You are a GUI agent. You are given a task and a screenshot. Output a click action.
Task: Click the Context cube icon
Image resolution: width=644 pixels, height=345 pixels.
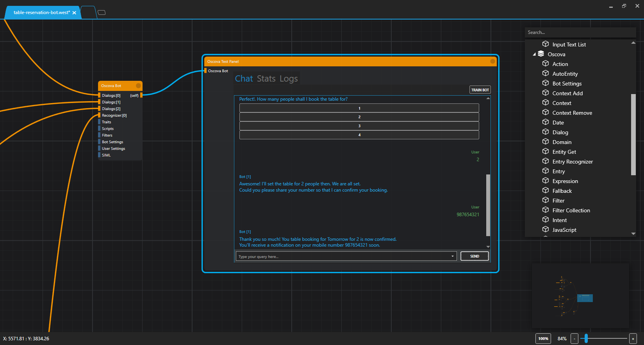point(546,102)
